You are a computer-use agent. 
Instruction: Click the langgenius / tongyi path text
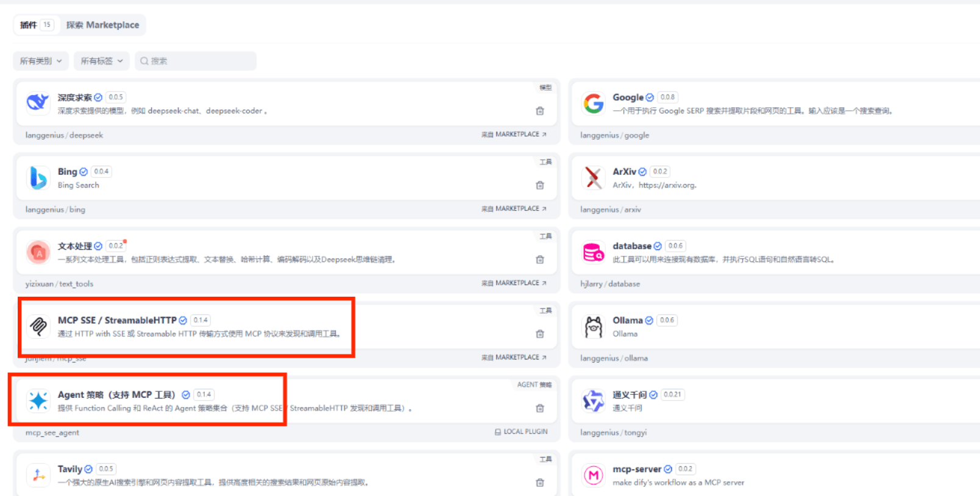(613, 433)
